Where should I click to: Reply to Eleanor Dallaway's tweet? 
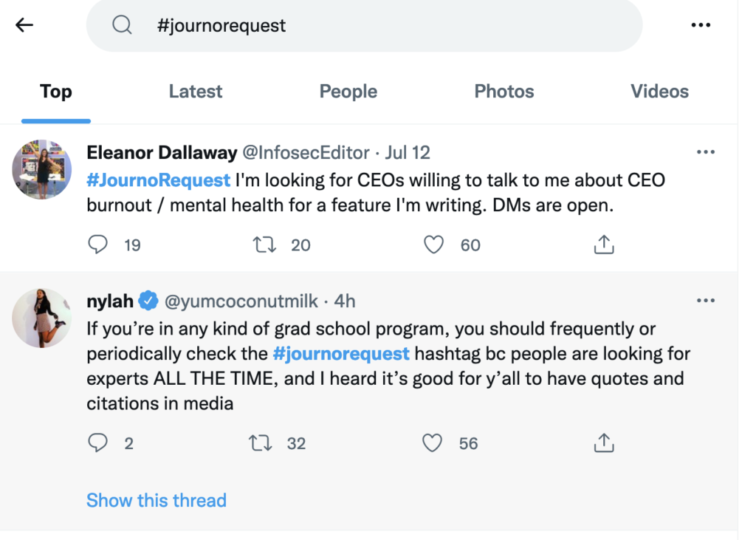point(98,245)
